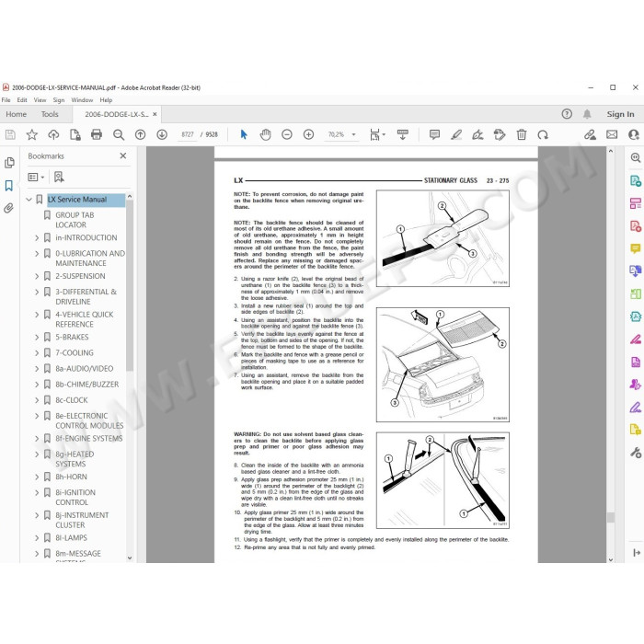
Task: Select the arrow Selection tool
Action: [244, 134]
